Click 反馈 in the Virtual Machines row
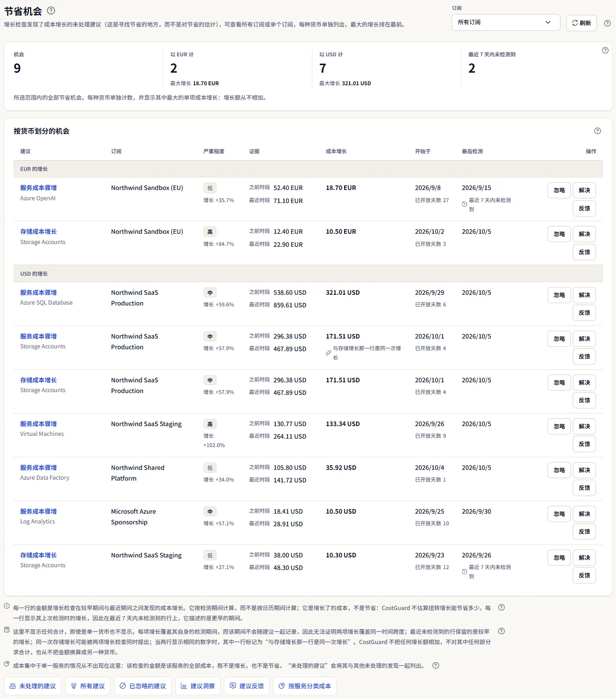This screenshot has height=699, width=616. click(x=584, y=444)
